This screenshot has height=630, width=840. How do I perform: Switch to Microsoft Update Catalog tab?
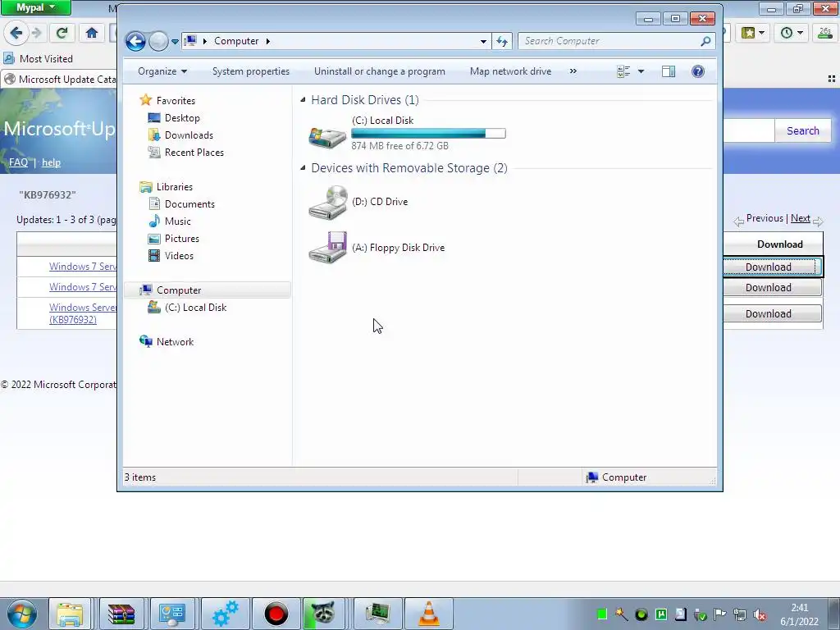[59, 80]
